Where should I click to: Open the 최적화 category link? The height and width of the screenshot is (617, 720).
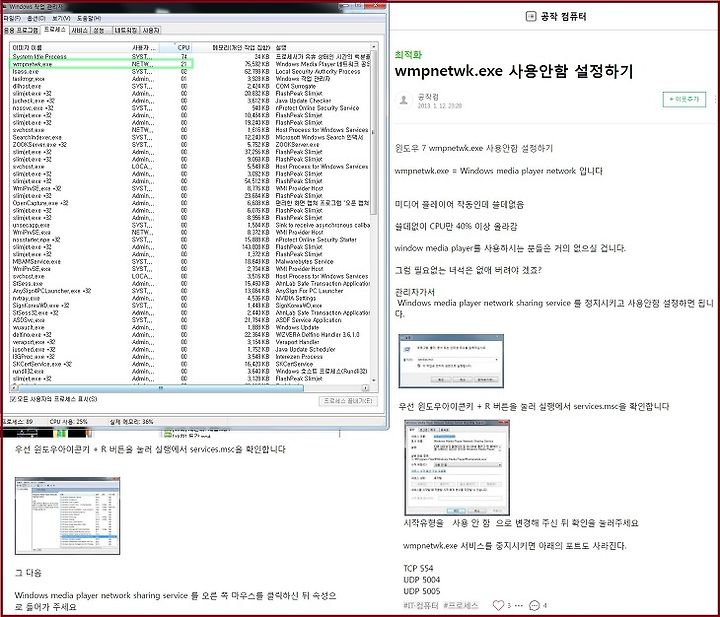tap(408, 55)
